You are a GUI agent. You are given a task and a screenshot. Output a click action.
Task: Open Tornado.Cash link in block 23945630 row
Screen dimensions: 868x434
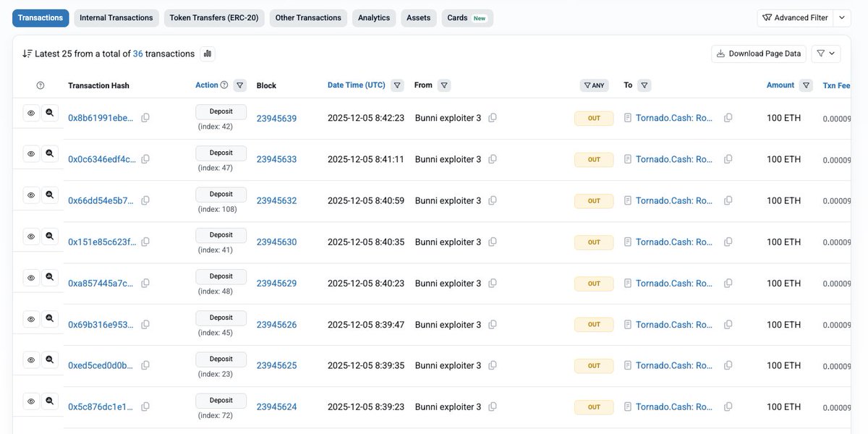[x=674, y=242]
